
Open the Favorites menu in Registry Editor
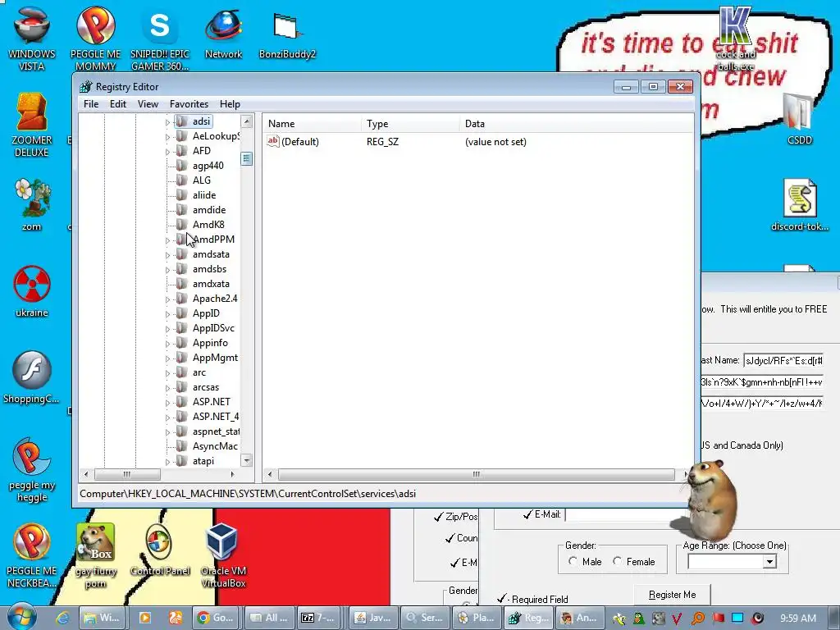point(189,104)
